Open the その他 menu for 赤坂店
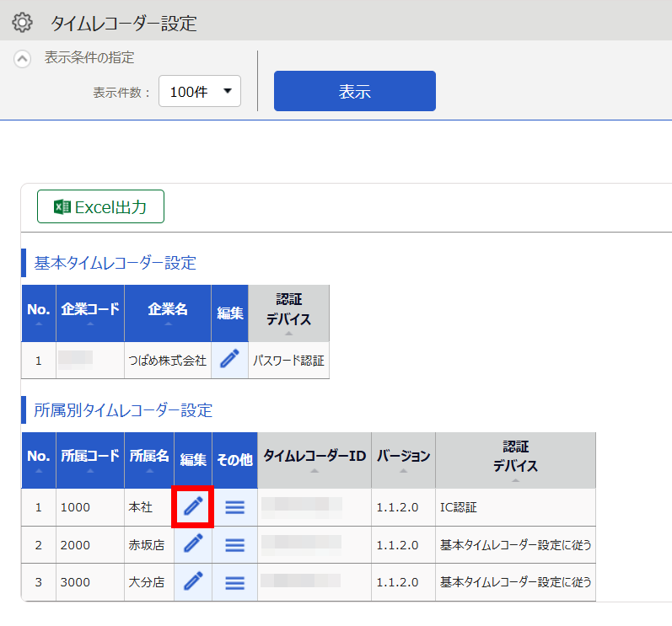This screenshot has width=672, height=626. 235,544
